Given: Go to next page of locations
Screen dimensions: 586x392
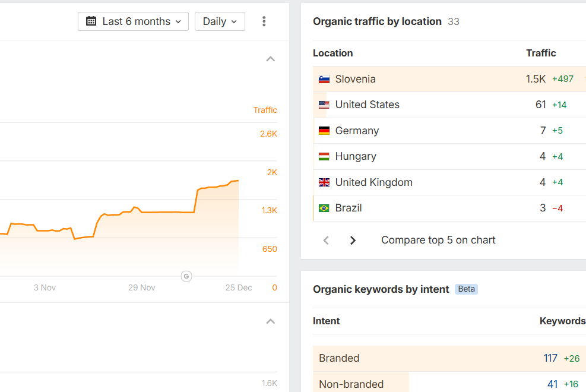Looking at the screenshot, I should click(x=353, y=241).
